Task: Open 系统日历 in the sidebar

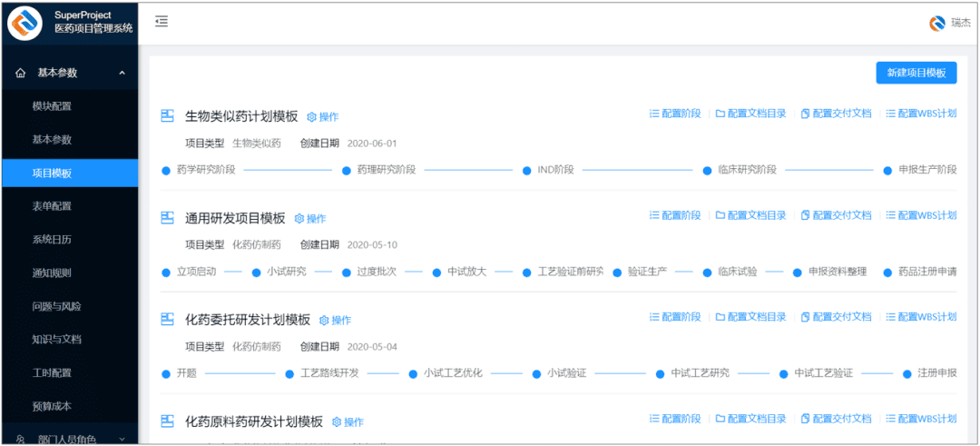Action: [x=52, y=240]
